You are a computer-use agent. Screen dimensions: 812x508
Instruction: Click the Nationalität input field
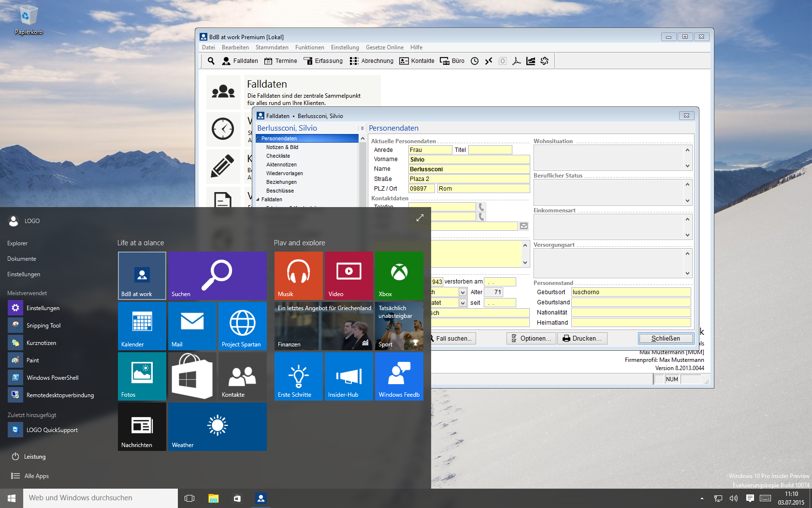(631, 313)
